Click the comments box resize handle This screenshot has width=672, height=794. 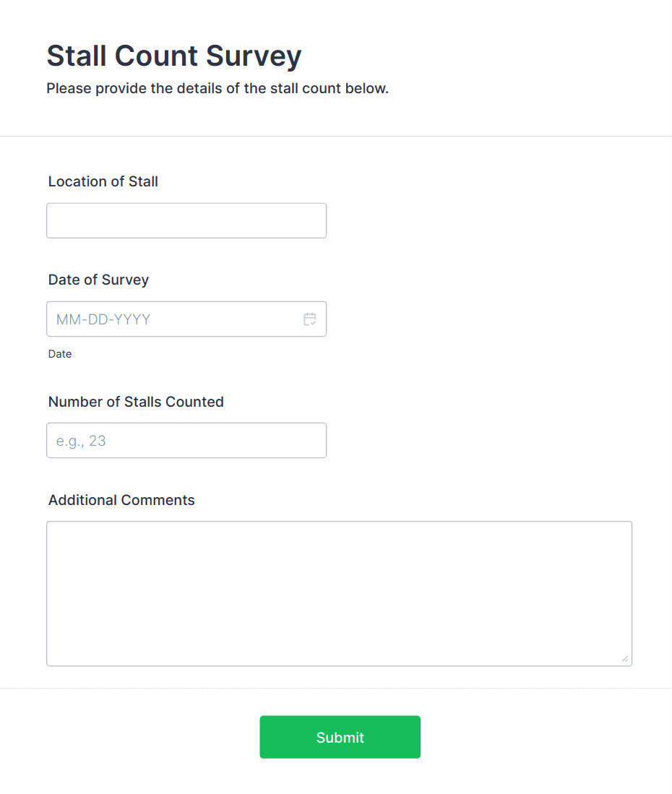[624, 658]
